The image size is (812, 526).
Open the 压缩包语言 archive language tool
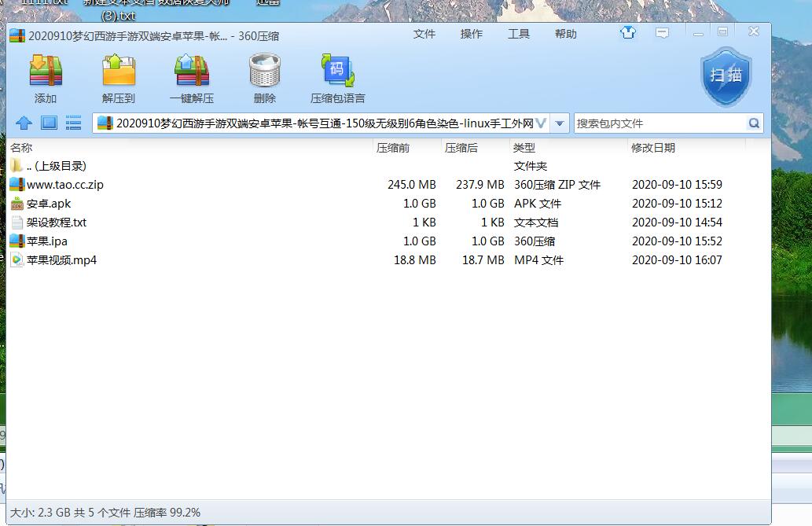click(x=337, y=72)
